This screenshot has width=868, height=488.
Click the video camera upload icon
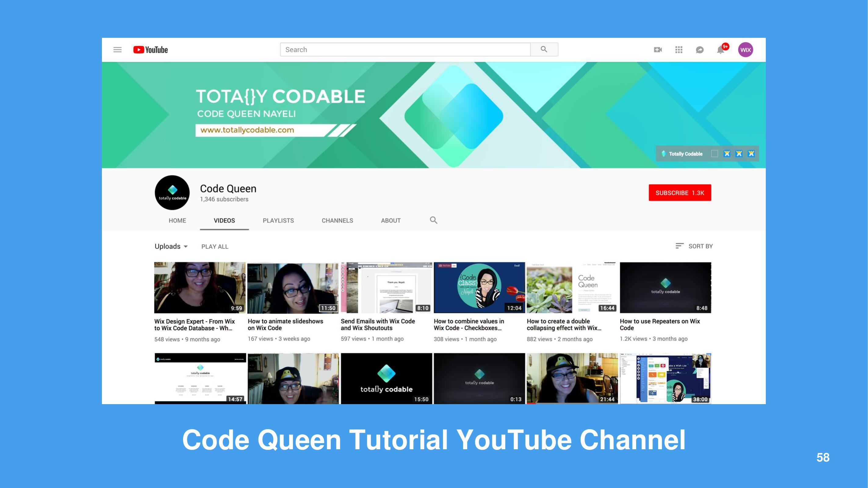pyautogui.click(x=658, y=49)
